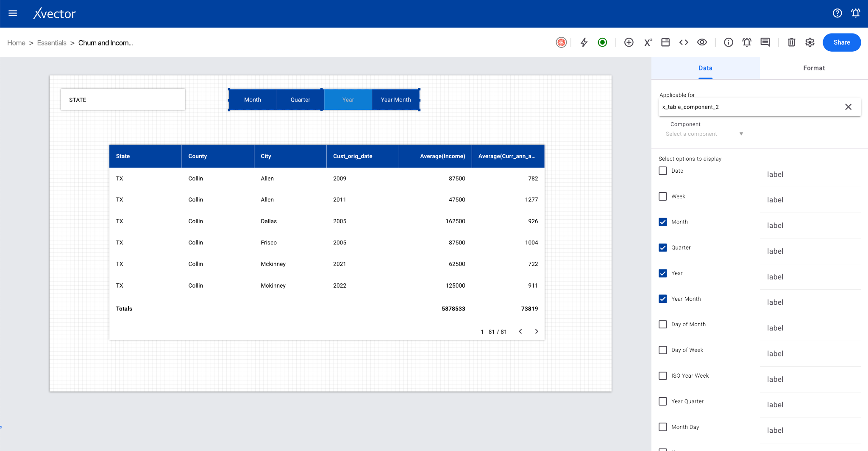This screenshot has height=451, width=868.
Task: Click the red circular status icon
Action: point(561,42)
